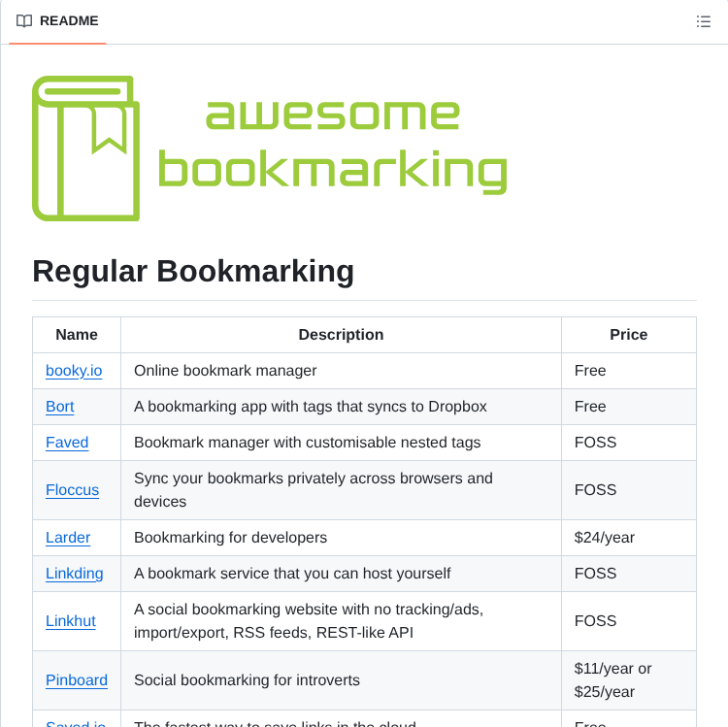Click the Price column header
The height and width of the screenshot is (727, 728).
(628, 335)
